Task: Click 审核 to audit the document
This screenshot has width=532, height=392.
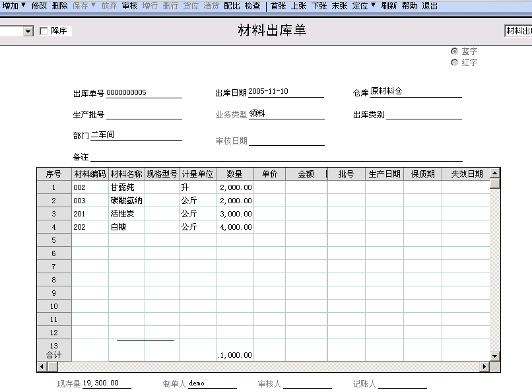Action: [x=129, y=6]
